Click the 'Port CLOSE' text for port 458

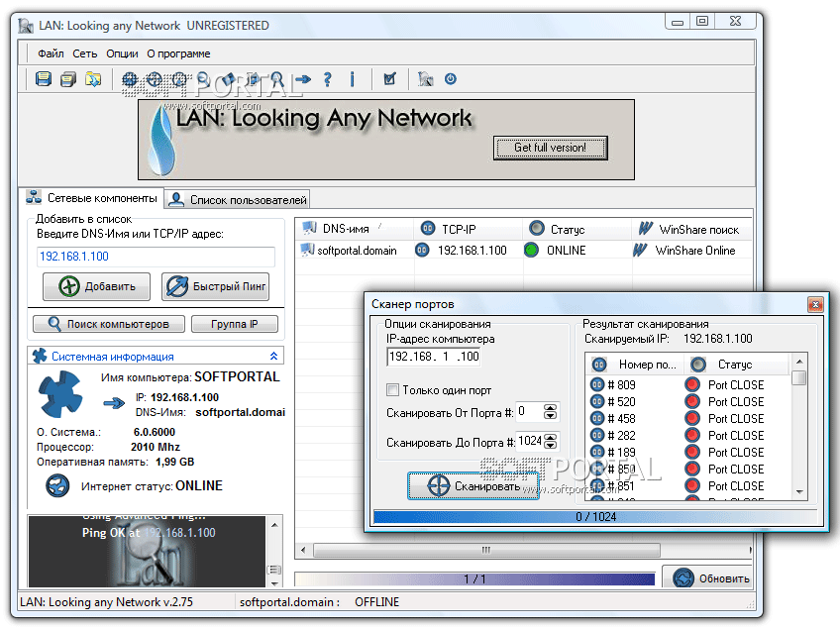736,418
